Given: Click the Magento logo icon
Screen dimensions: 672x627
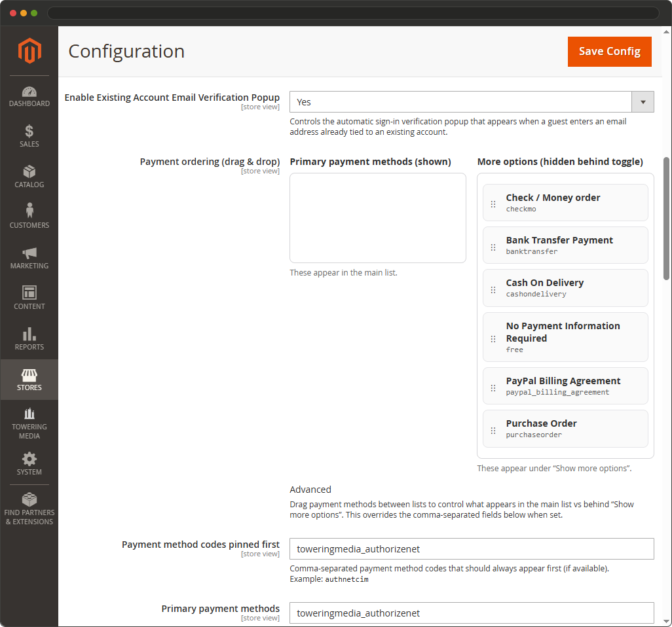Looking at the screenshot, I should click(29, 50).
